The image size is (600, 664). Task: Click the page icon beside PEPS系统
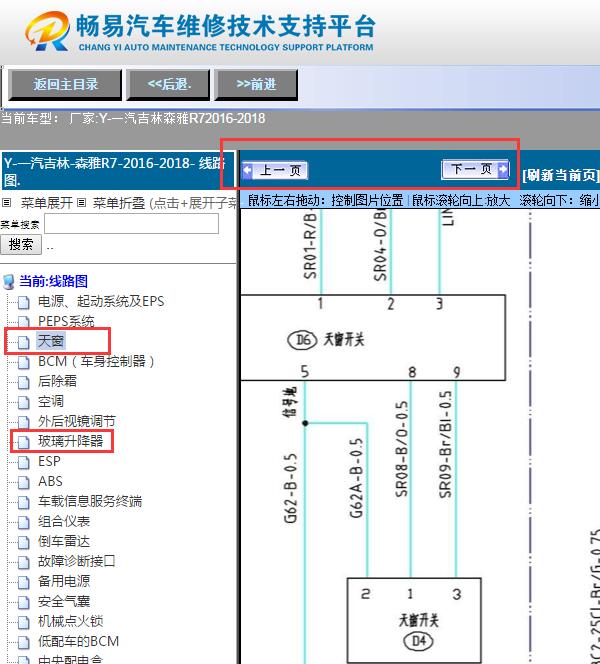pyautogui.click(x=24, y=322)
